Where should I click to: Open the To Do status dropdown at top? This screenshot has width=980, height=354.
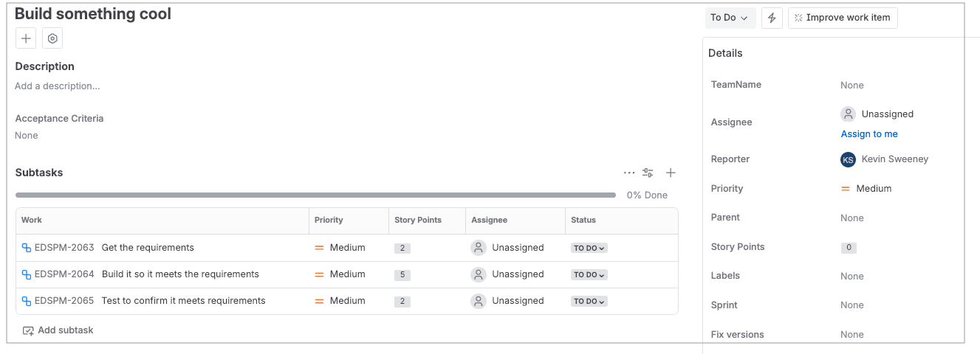click(730, 18)
